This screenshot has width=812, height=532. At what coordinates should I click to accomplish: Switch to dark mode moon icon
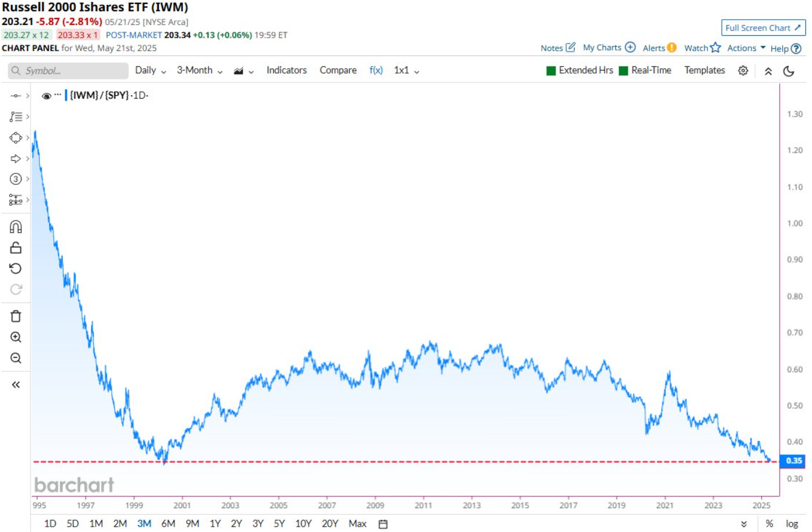789,71
